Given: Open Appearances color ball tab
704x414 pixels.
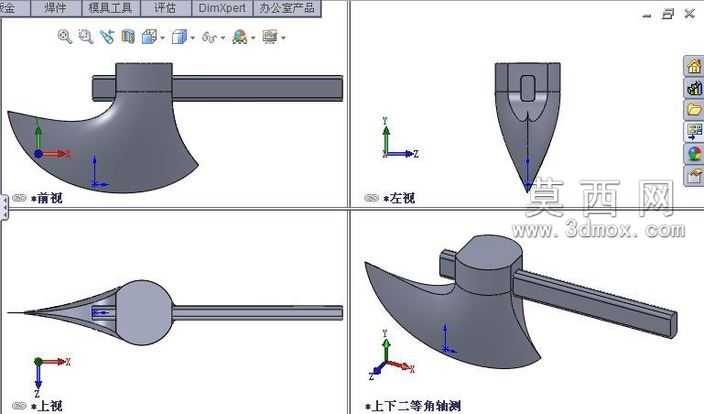Looking at the screenshot, I should [694, 154].
